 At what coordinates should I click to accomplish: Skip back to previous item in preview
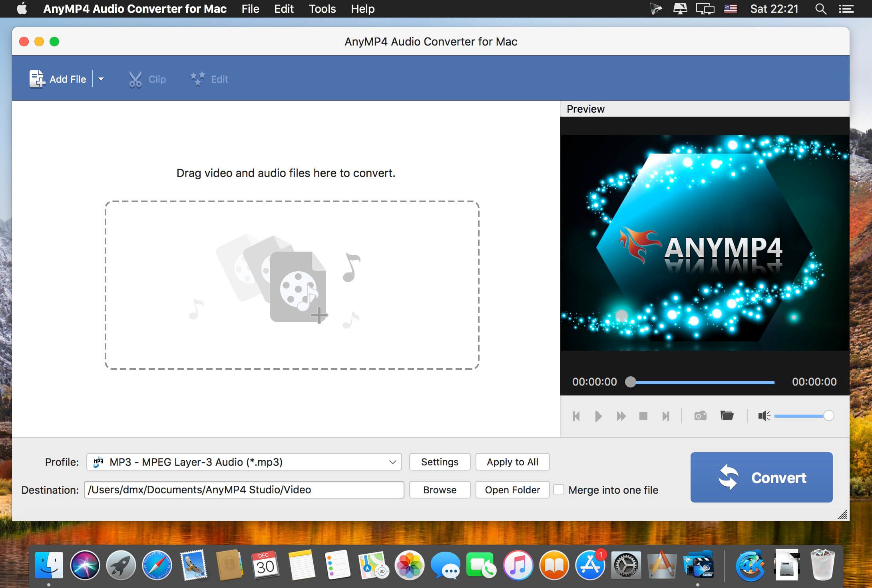[577, 416]
